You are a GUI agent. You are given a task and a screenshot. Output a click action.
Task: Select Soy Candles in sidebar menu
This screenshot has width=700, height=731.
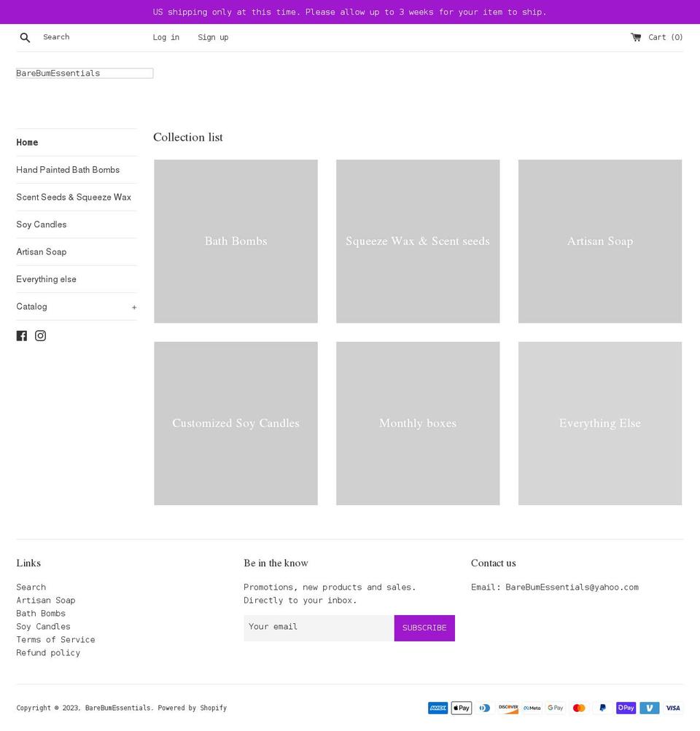42,224
